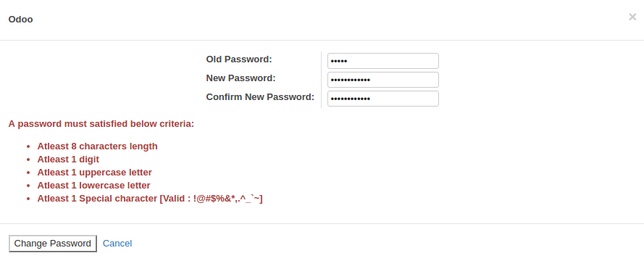
Task: Select the password criteria heading text
Action: (x=101, y=124)
